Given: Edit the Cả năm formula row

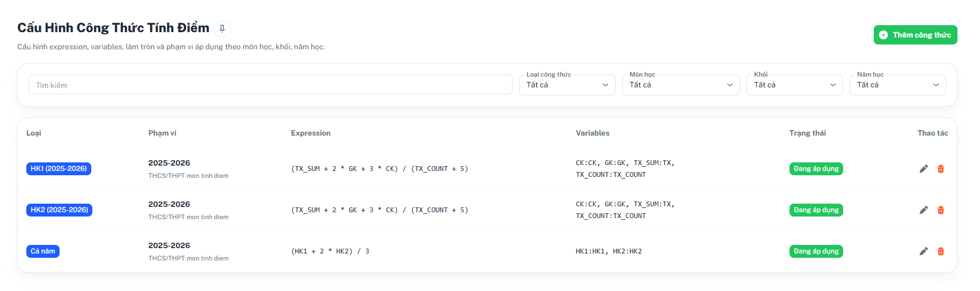Looking at the screenshot, I should 924,251.
